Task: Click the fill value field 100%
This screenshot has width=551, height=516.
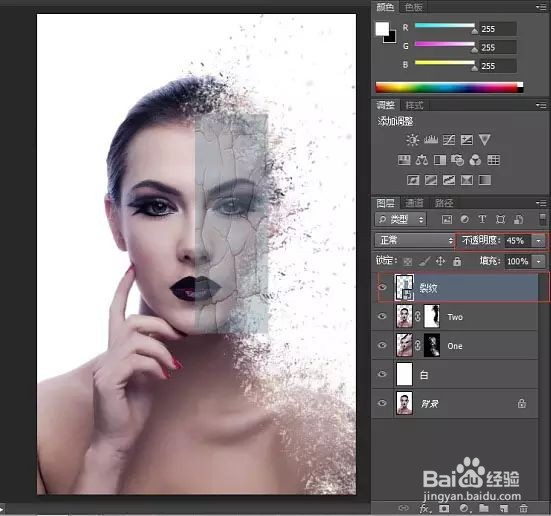Action: pos(518,261)
